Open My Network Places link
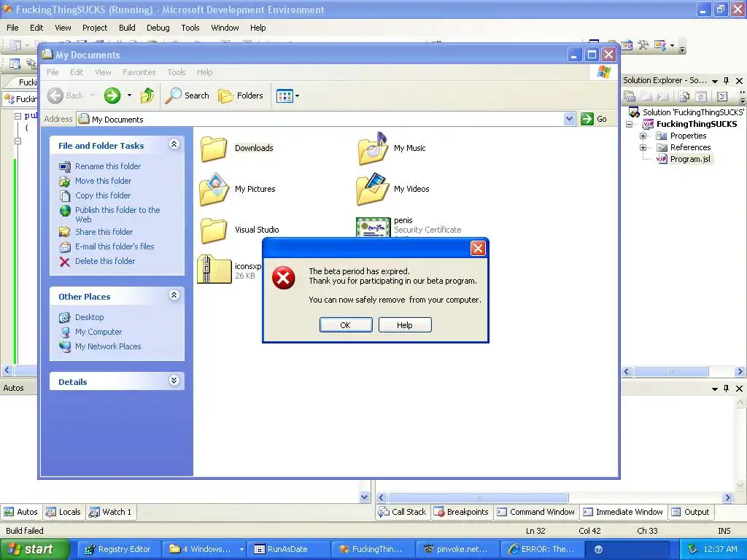747x560 pixels. point(108,346)
